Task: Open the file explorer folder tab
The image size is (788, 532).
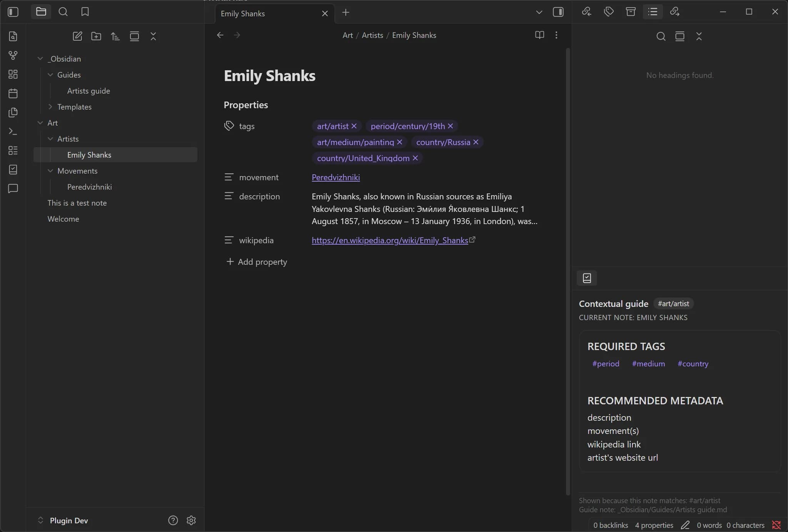Action: [41, 12]
